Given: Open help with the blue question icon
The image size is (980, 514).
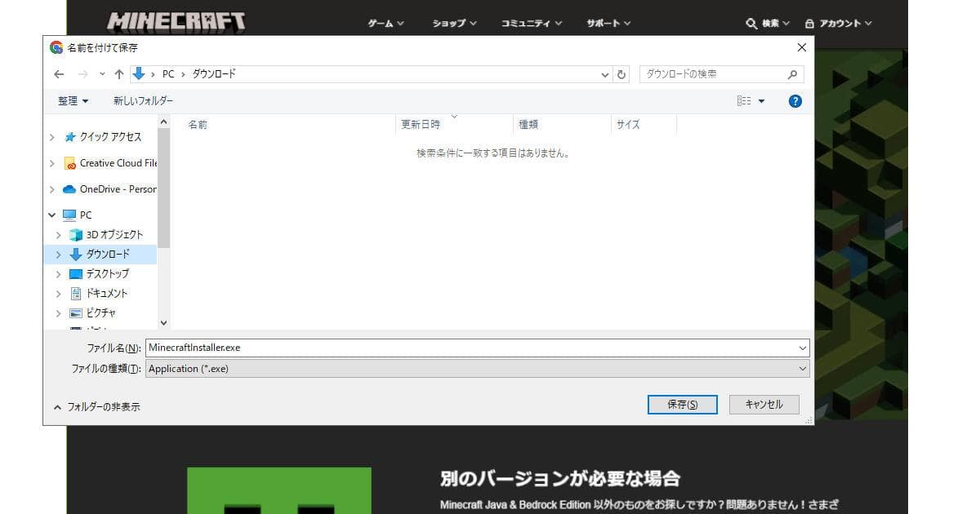Looking at the screenshot, I should [x=795, y=101].
